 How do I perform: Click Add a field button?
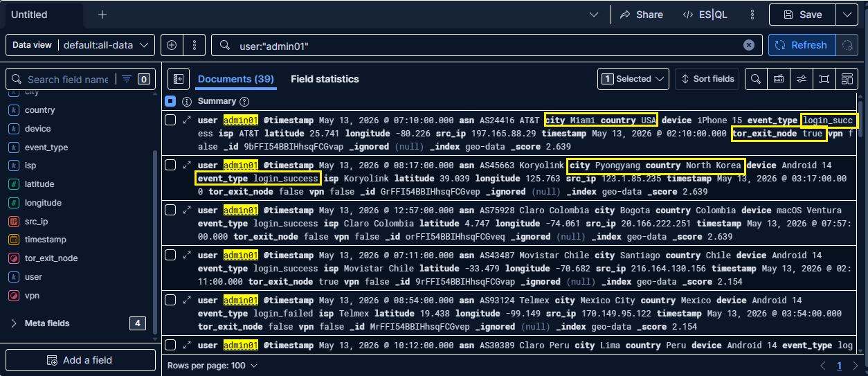click(x=80, y=360)
